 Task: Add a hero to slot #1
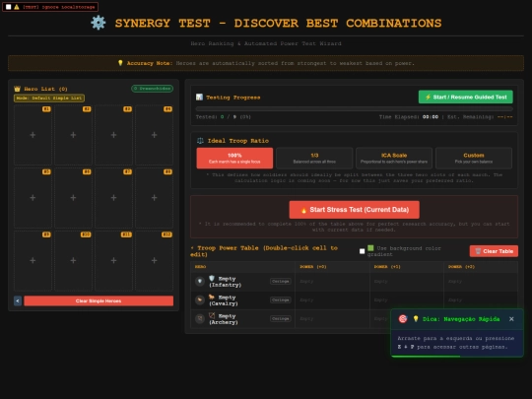point(33,135)
